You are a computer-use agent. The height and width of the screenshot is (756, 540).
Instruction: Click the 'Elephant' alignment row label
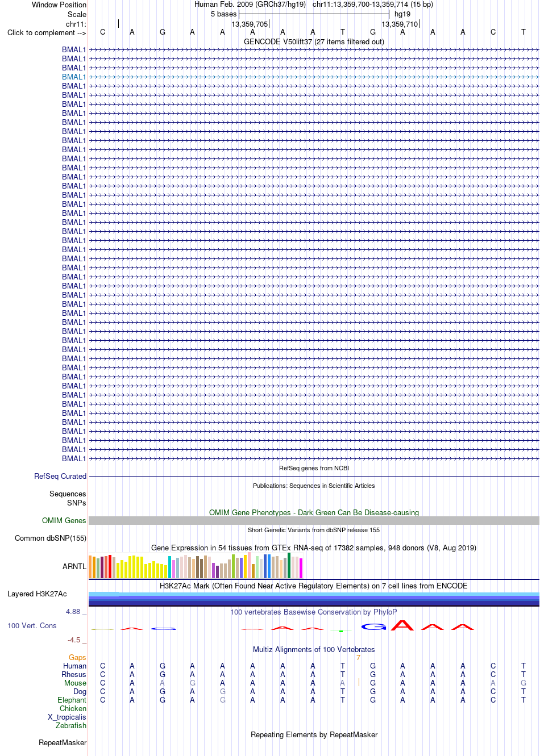(72, 700)
